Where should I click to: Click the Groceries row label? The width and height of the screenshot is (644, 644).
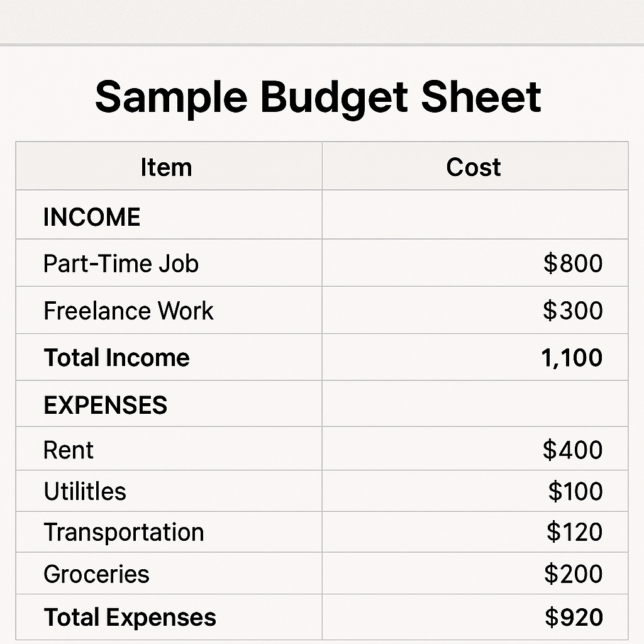96,574
